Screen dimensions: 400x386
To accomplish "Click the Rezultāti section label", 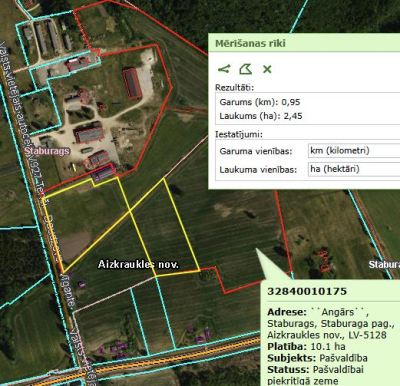I will pyautogui.click(x=234, y=88).
